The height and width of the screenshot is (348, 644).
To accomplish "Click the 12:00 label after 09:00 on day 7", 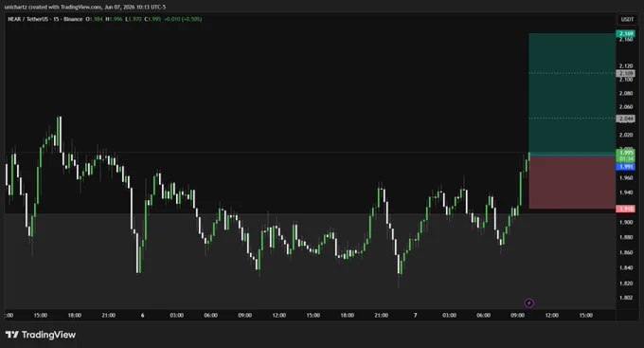I will coord(551,315).
